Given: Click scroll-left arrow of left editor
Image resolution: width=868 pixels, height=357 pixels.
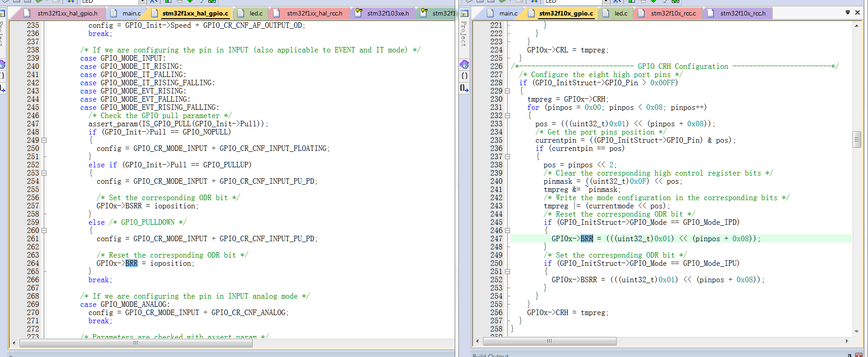Looking at the screenshot, I should 14,343.
